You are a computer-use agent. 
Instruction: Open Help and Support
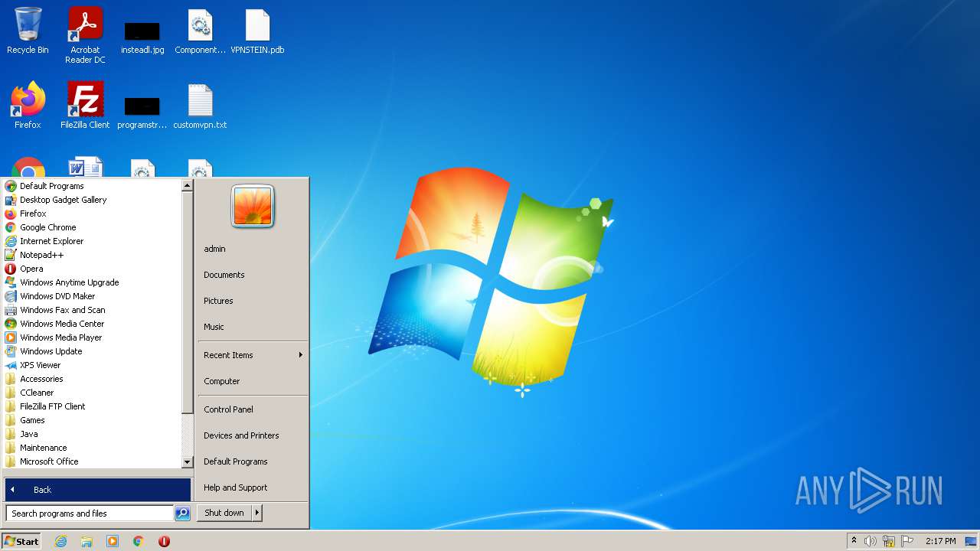coord(253,487)
